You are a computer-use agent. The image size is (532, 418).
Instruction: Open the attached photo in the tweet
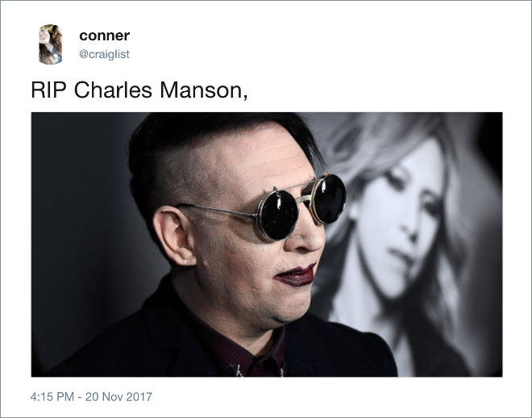[x=267, y=245]
